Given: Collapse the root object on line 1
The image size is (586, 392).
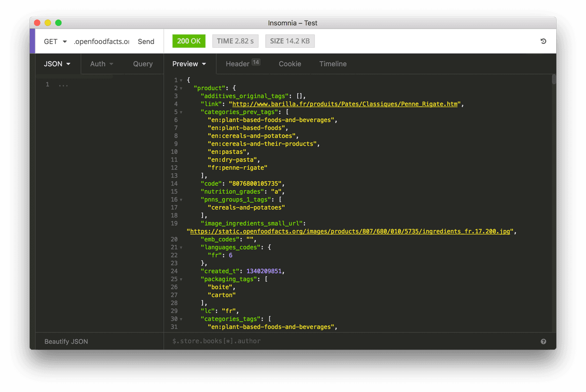Looking at the screenshot, I should [x=181, y=80].
